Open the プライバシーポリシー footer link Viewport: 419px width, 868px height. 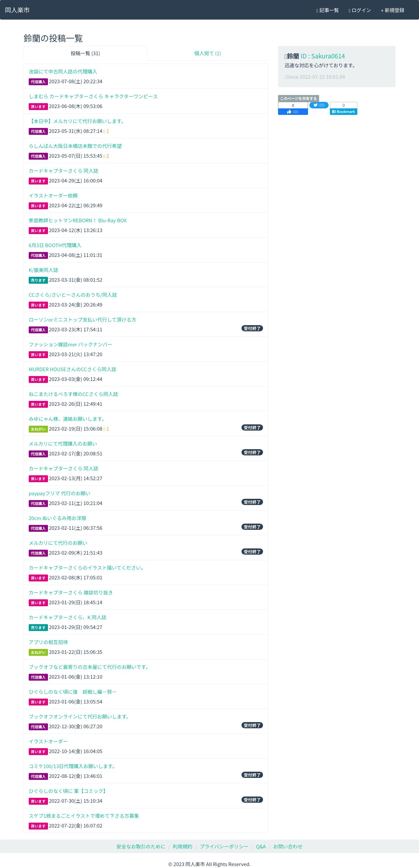coord(224,846)
